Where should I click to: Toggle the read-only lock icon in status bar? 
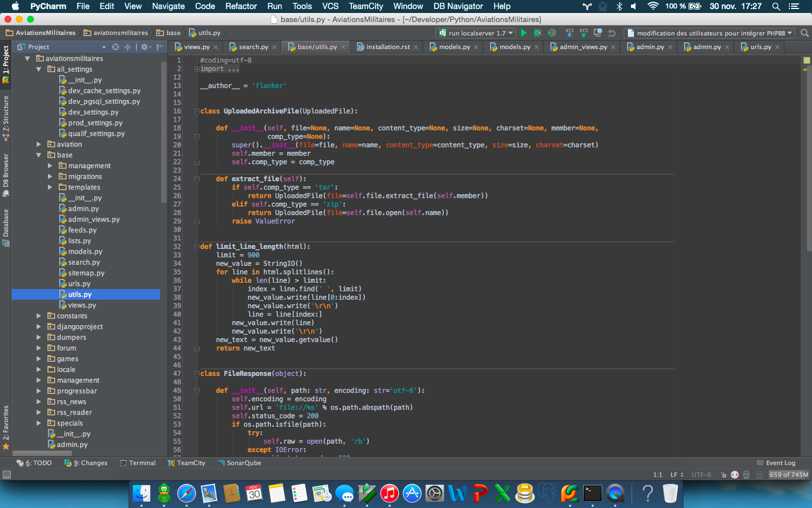pyautogui.click(x=723, y=475)
